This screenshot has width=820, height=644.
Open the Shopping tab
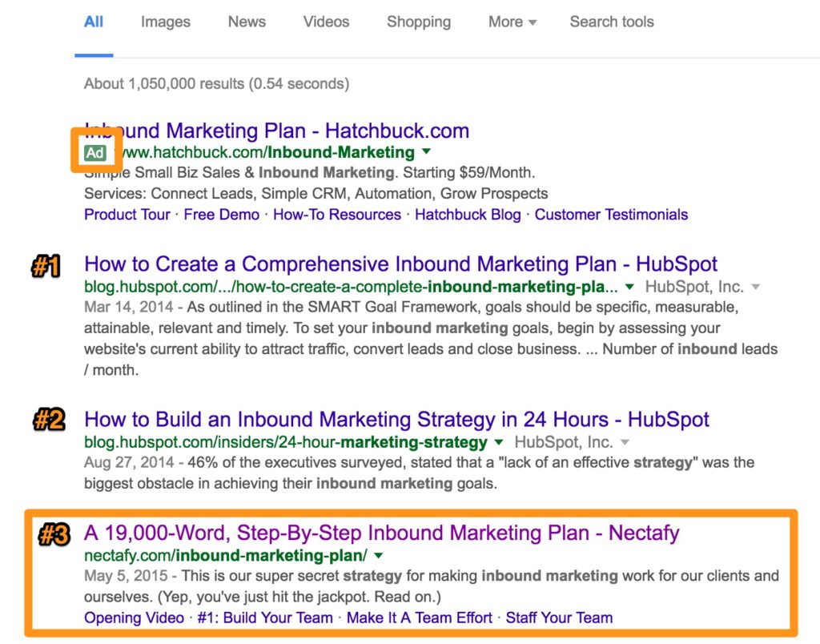click(418, 22)
